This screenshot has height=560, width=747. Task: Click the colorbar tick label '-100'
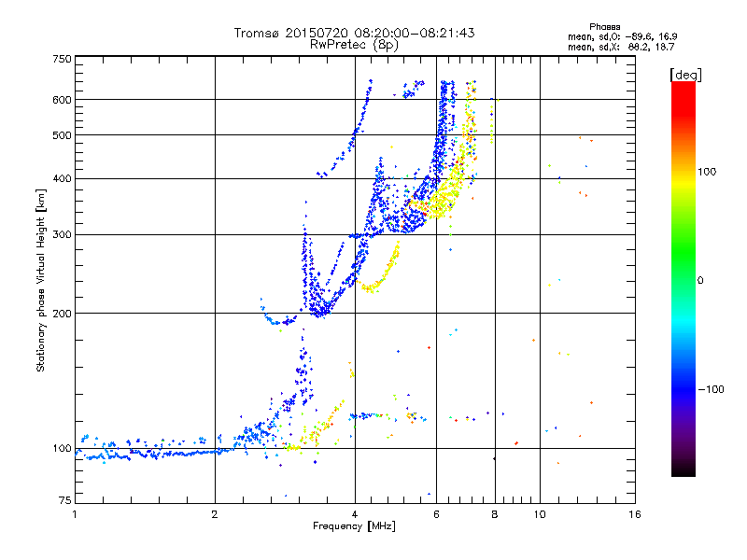coord(712,389)
